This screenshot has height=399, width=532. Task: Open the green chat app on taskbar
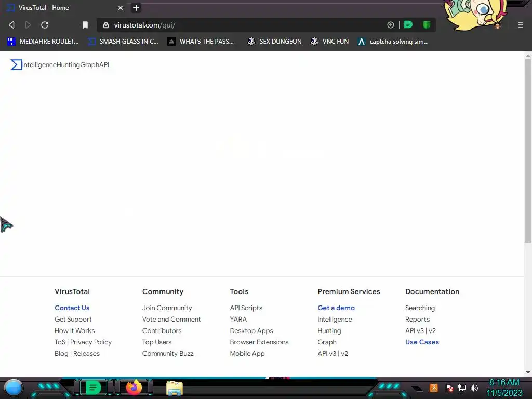coord(93,388)
